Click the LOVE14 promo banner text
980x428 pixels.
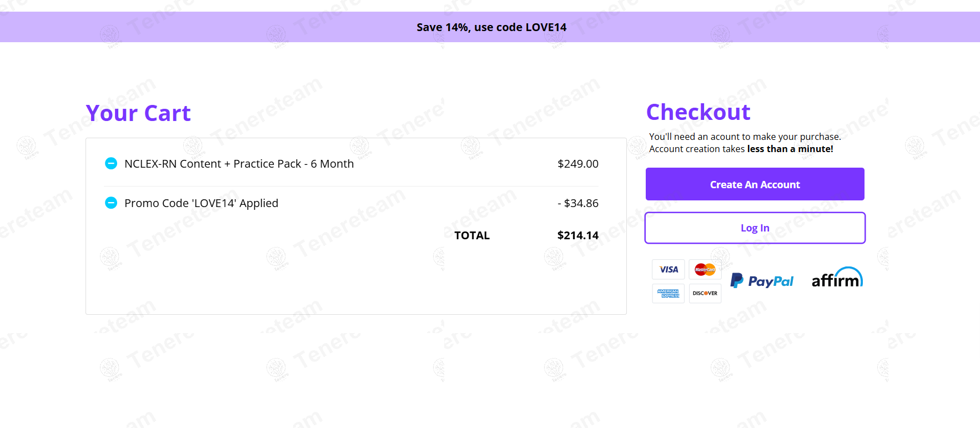pyautogui.click(x=491, y=27)
